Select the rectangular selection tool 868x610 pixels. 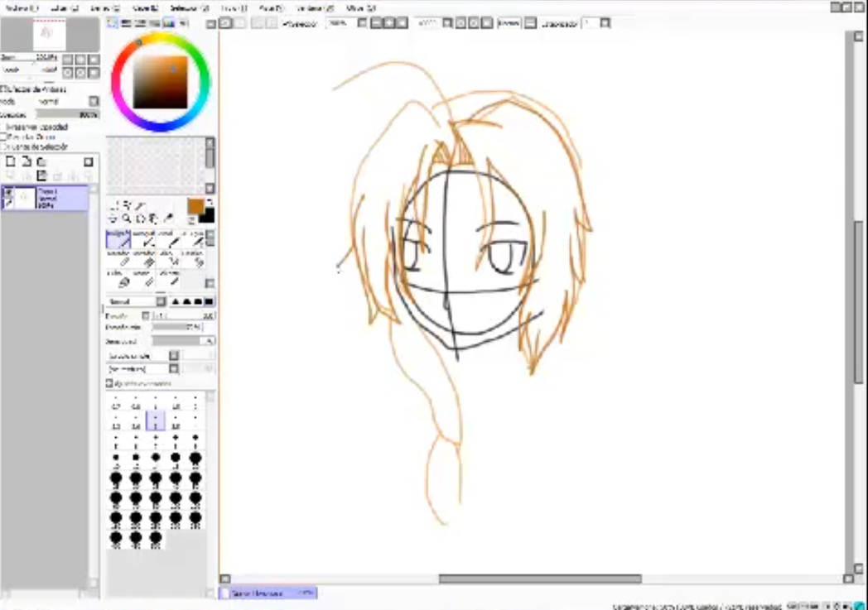114,206
